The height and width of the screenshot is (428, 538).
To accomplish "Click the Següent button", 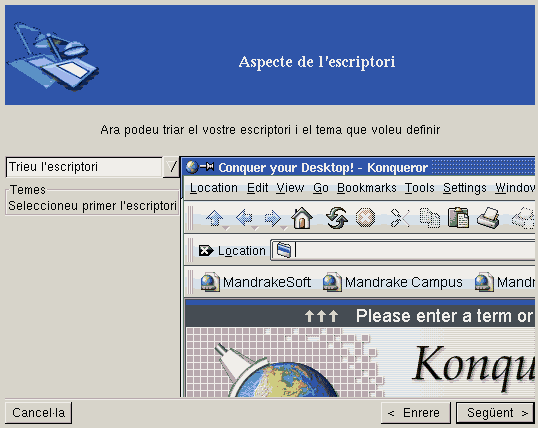I will [495, 413].
